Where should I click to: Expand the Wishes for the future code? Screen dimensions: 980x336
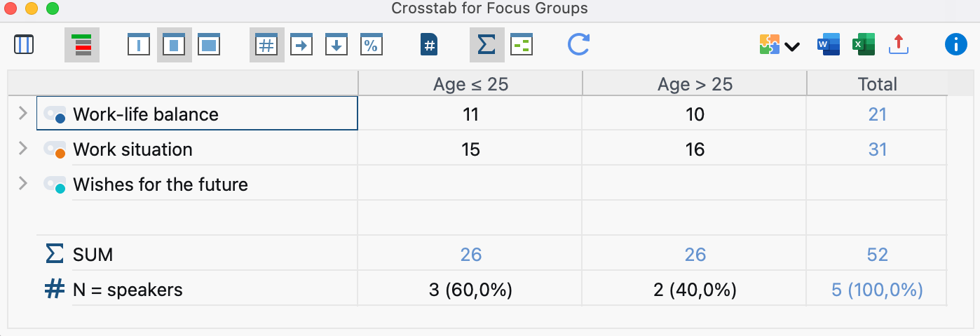click(x=22, y=184)
